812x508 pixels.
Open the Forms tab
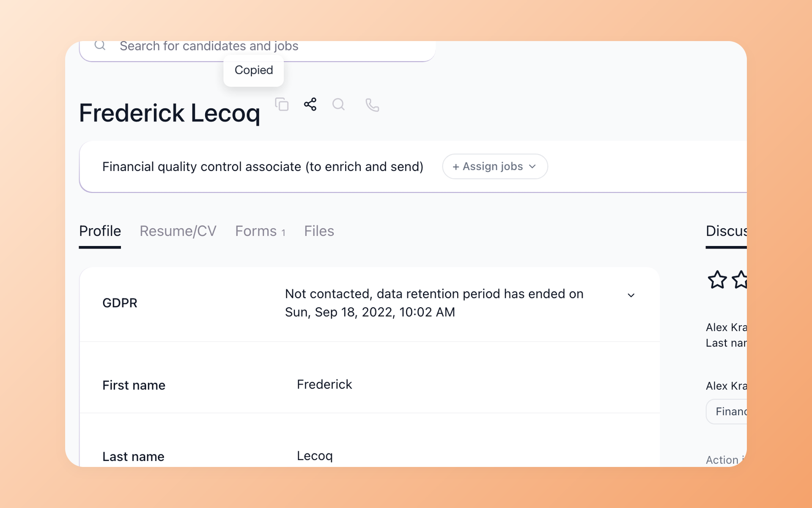point(261,231)
